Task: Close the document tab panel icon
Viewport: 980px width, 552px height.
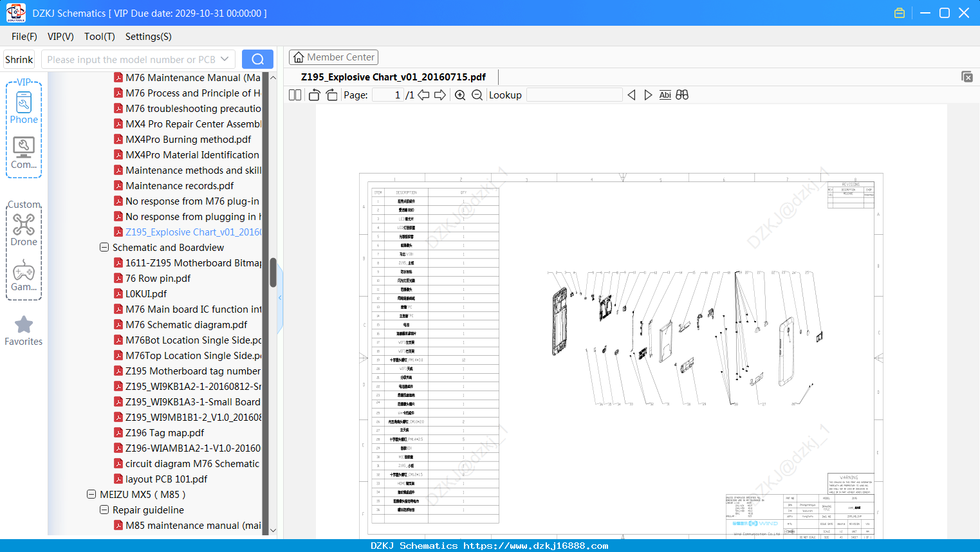Action: pos(967,77)
